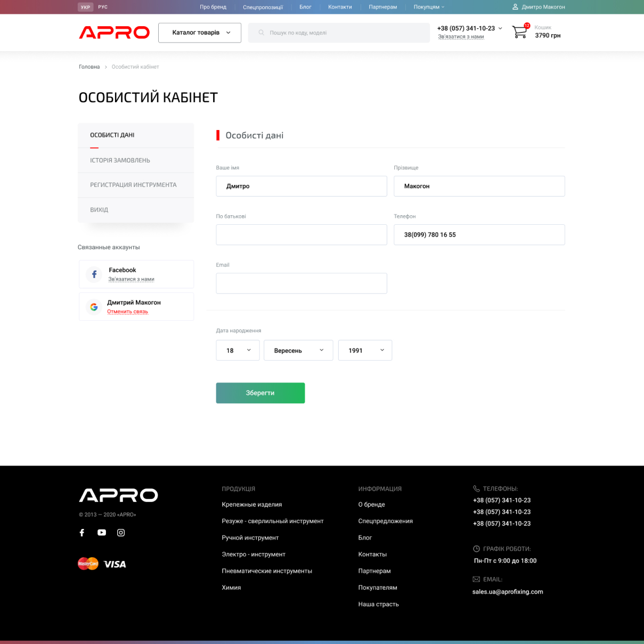Click the search magnifier icon
Image resolution: width=644 pixels, height=644 pixels.
[x=261, y=33]
